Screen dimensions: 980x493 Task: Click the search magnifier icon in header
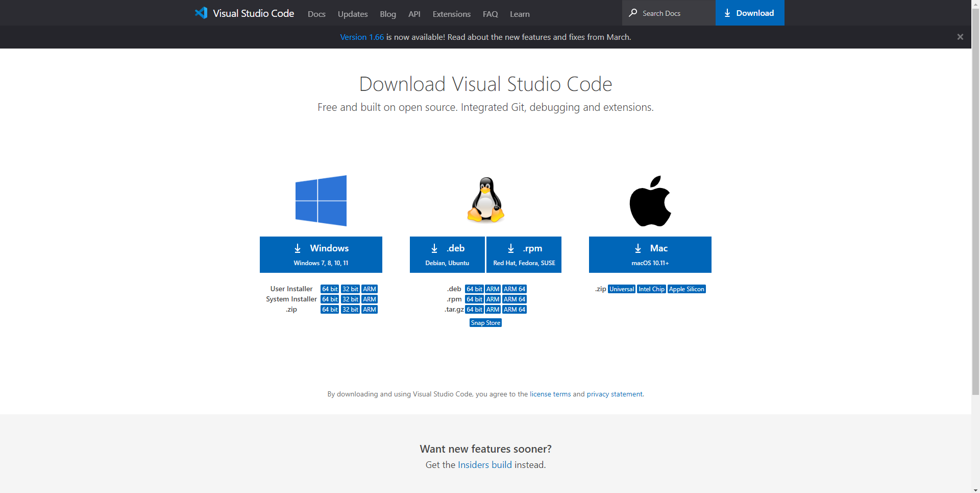click(633, 13)
